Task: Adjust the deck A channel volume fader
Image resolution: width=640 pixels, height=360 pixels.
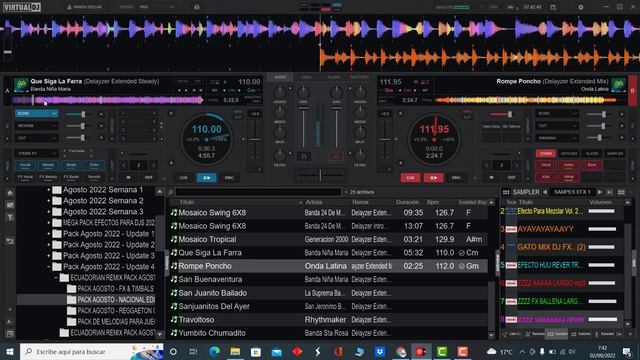Action: (x=303, y=127)
